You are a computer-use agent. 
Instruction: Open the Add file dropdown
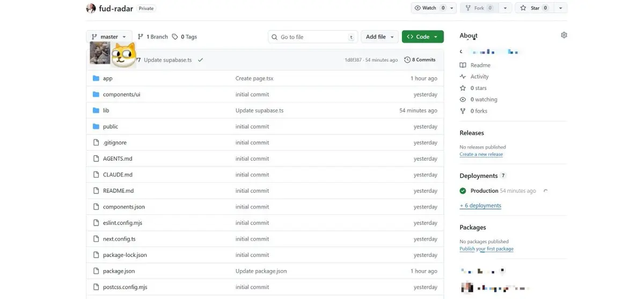(379, 37)
